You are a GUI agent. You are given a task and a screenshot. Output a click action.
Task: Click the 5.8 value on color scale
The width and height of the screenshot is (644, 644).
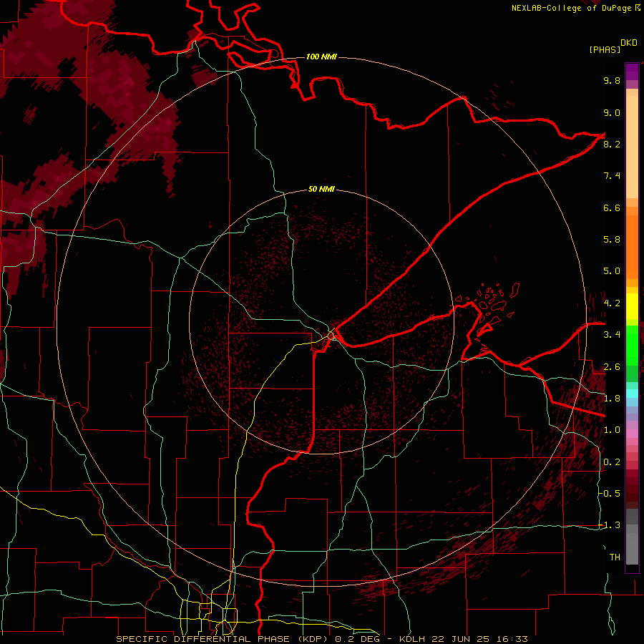(612, 240)
